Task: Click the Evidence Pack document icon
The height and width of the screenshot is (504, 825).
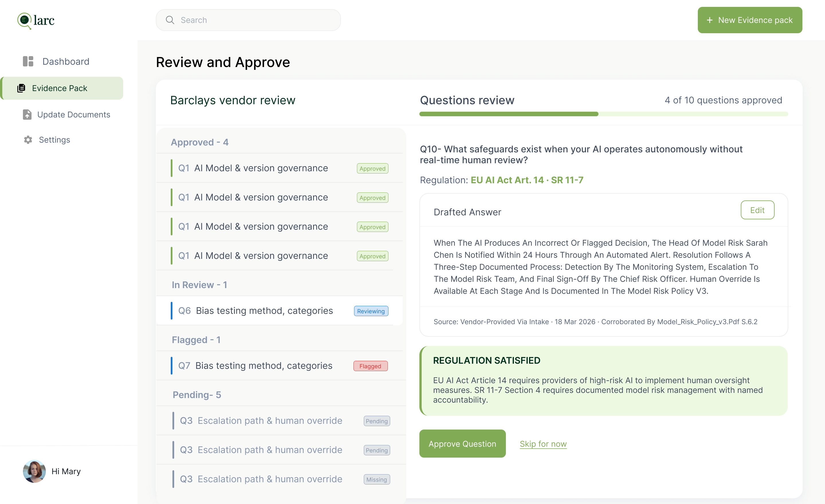Action: (21, 88)
